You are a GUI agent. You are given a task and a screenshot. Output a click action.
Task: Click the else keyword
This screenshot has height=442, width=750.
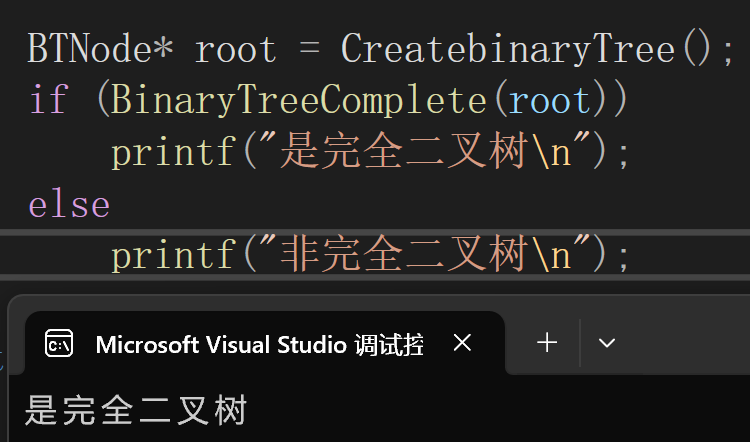pyautogui.click(x=69, y=205)
